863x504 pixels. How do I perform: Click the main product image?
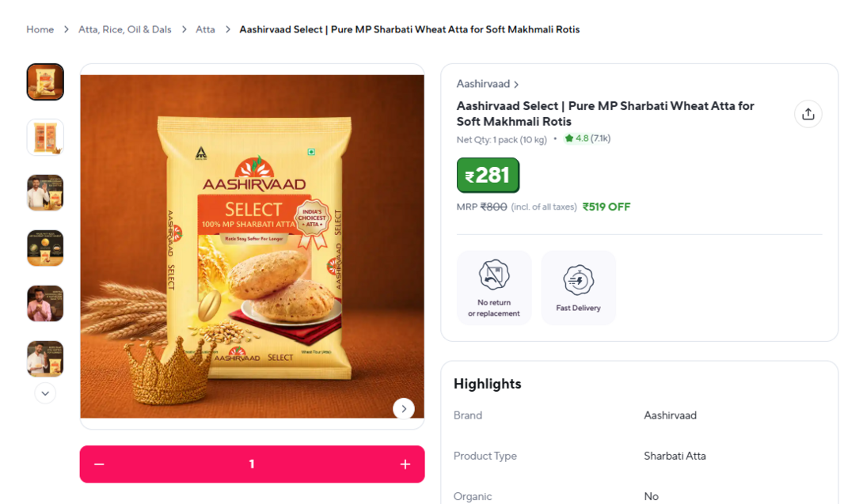pyautogui.click(x=252, y=247)
